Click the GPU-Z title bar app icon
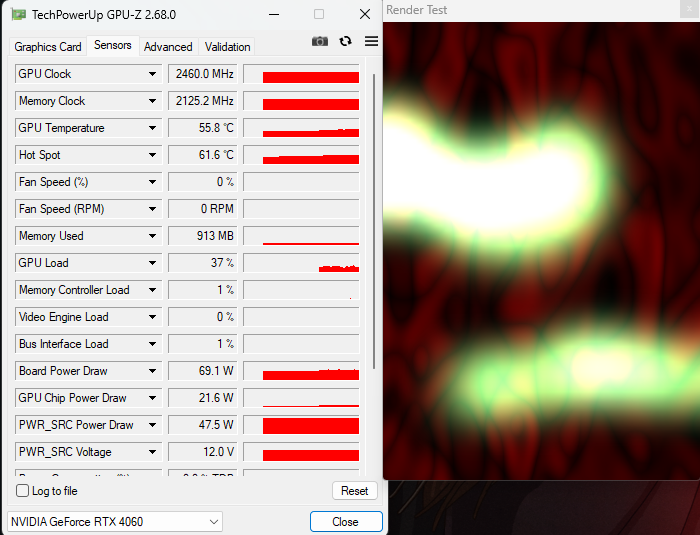The height and width of the screenshot is (535, 700). (x=19, y=15)
